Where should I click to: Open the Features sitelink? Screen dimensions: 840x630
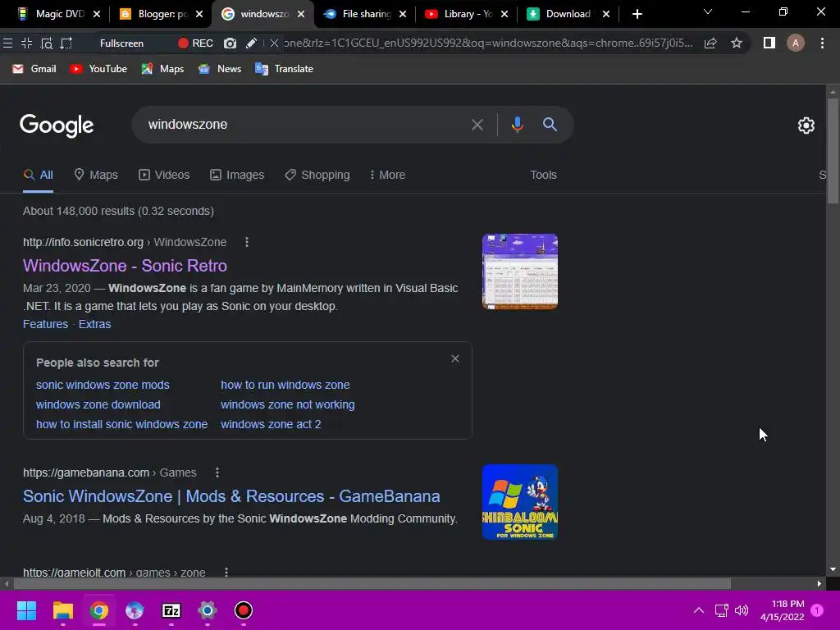[46, 324]
